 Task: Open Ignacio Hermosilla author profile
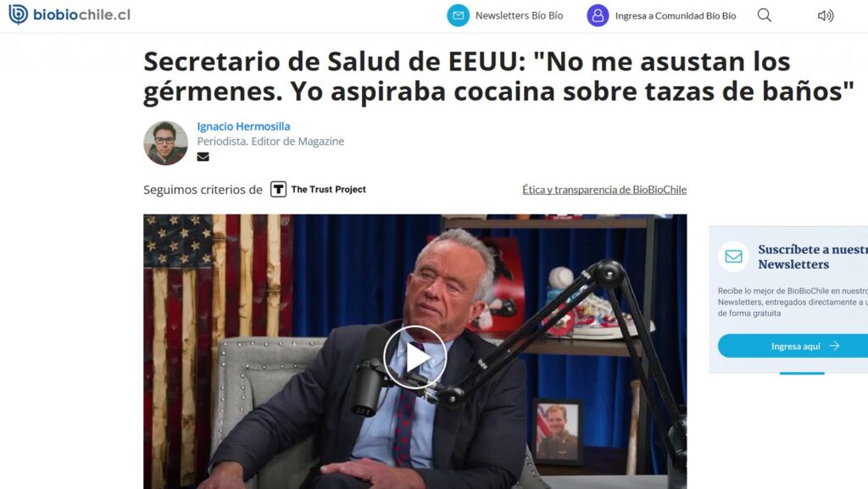[x=243, y=126]
